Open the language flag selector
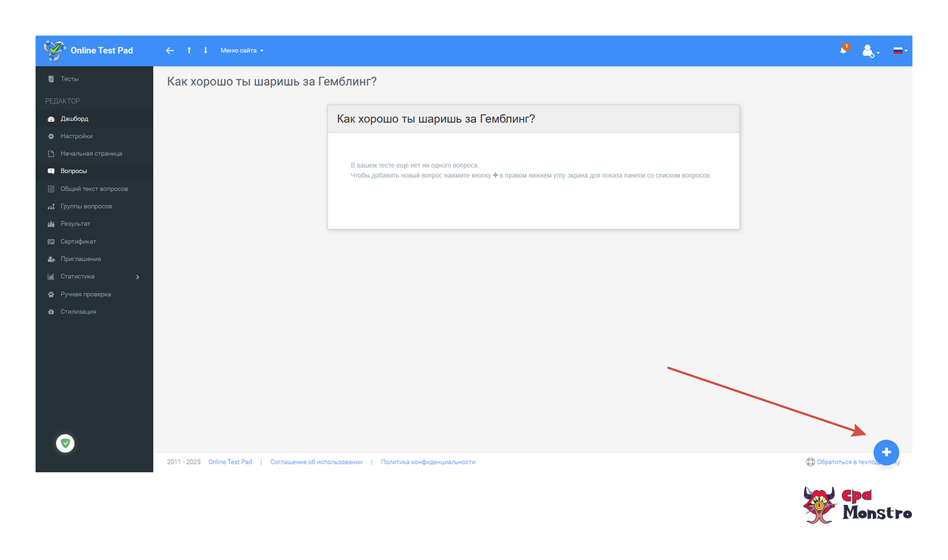 click(900, 51)
